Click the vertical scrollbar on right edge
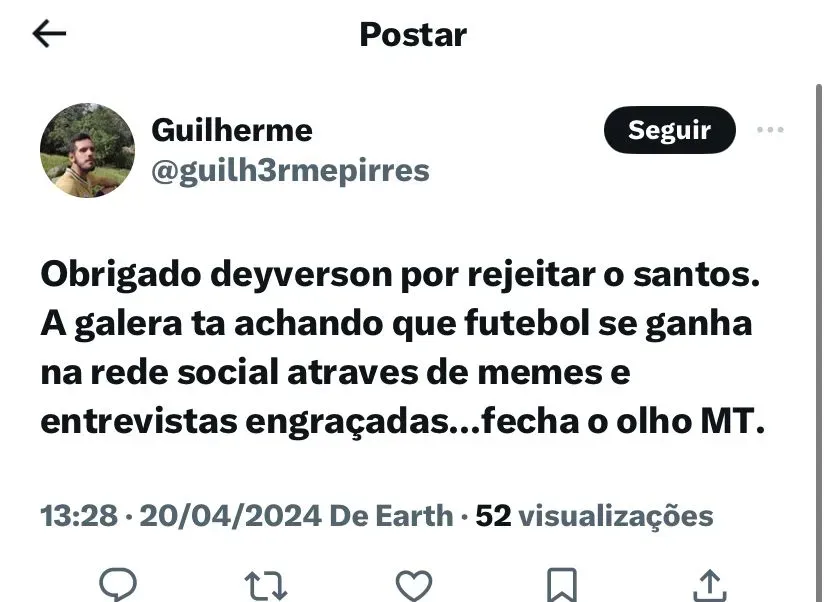This screenshot has height=602, width=828. (818, 343)
